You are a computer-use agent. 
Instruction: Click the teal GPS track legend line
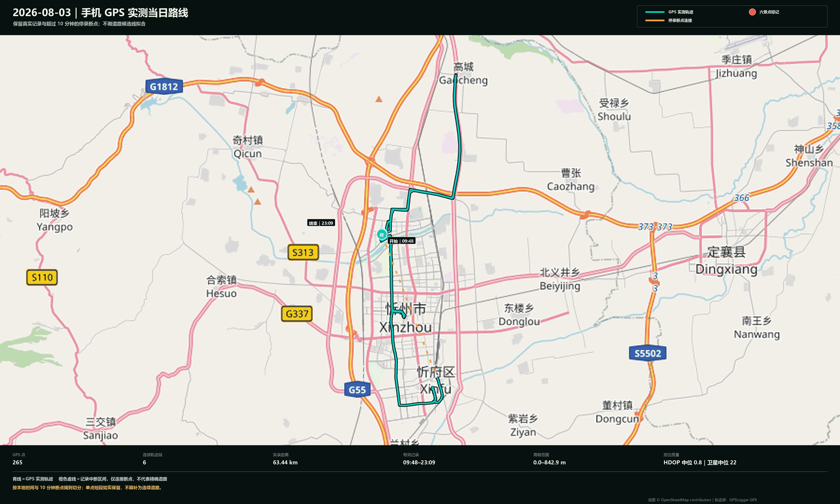point(655,12)
